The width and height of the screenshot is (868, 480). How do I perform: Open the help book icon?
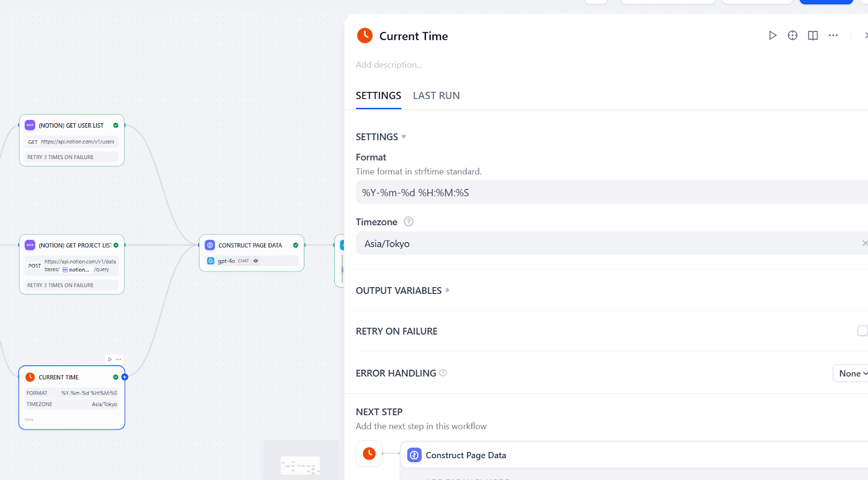(813, 35)
